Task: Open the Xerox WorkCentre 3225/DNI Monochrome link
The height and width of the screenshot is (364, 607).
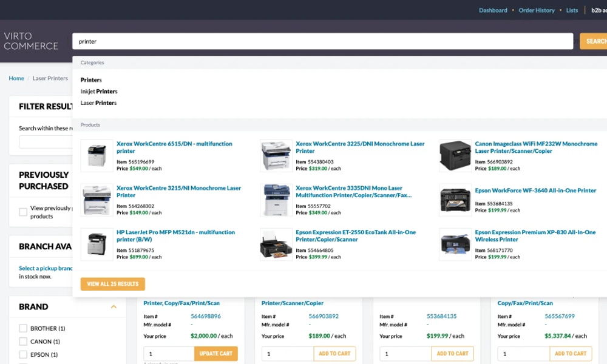Action: point(360,147)
